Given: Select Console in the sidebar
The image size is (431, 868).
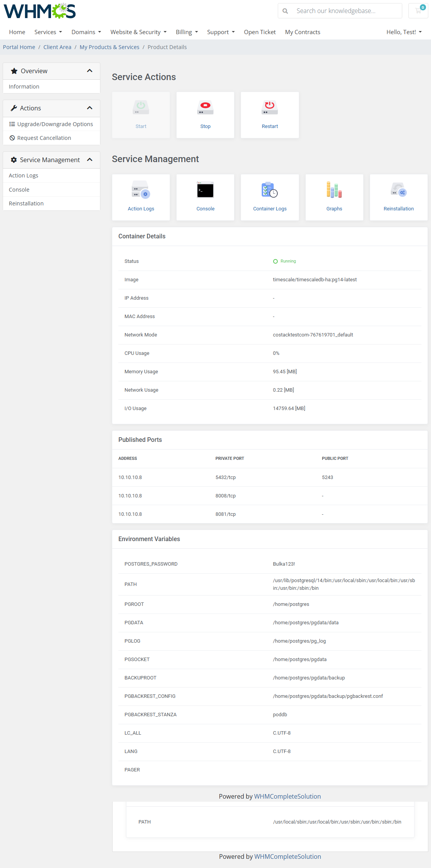Looking at the screenshot, I should (51, 190).
